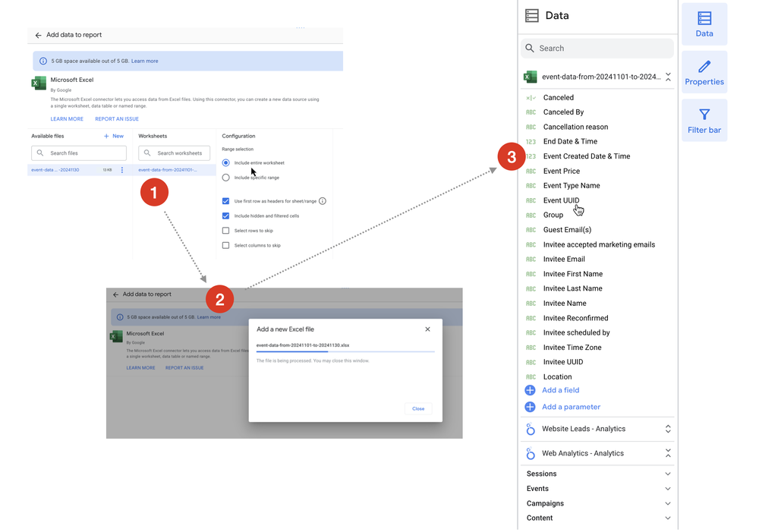Click Close button in Excel upload dialog

(418, 408)
